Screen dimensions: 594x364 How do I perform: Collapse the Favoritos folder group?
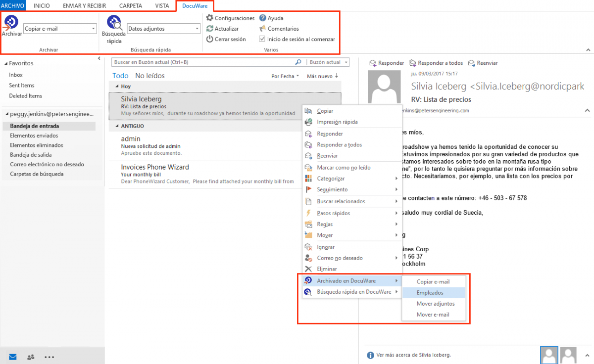[x=6, y=64]
